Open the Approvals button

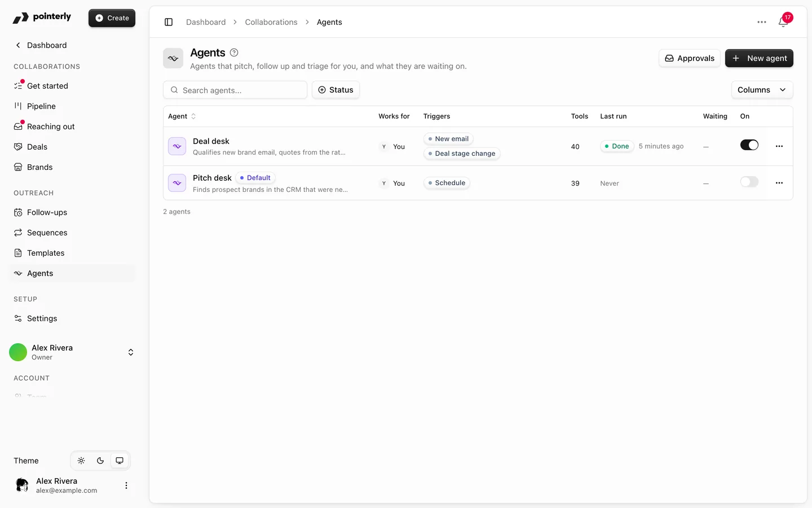(689, 58)
